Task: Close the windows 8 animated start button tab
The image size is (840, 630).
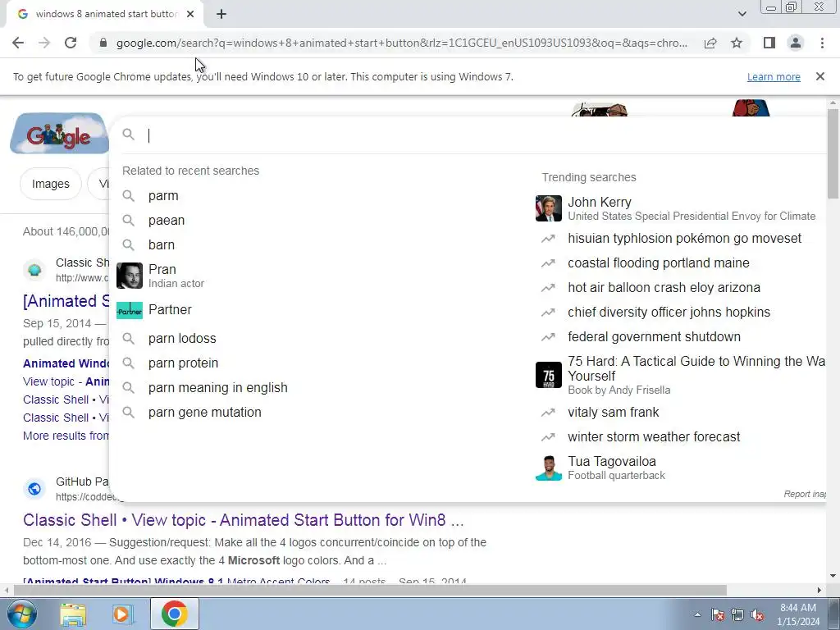Action: (190, 15)
